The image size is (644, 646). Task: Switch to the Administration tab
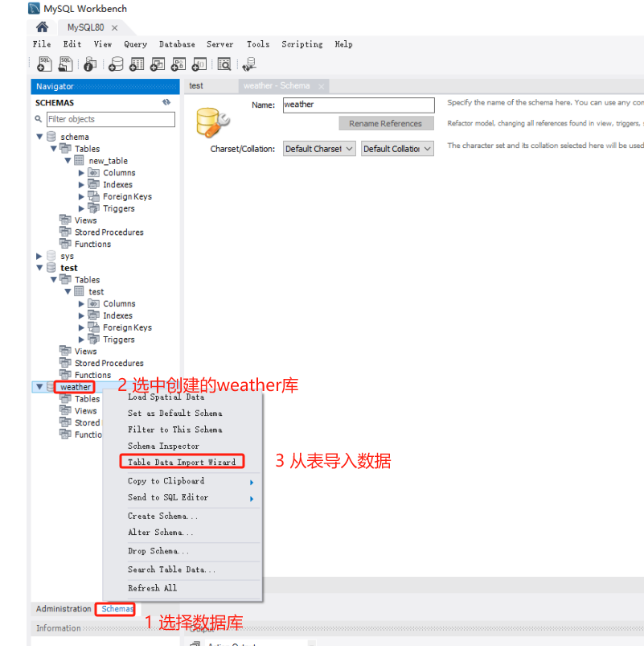(63, 608)
